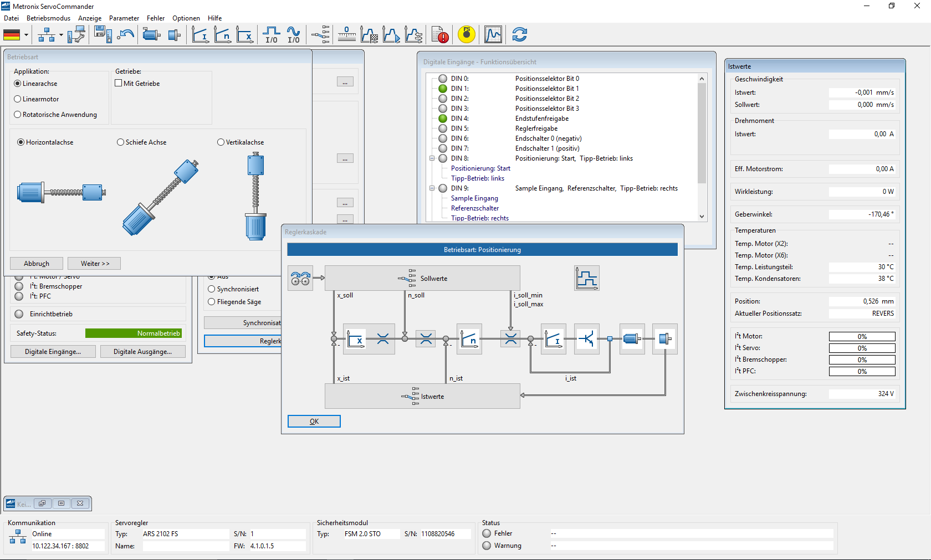Open course program arrows icon
Image resolution: width=931 pixels, height=560 pixels.
413,35
